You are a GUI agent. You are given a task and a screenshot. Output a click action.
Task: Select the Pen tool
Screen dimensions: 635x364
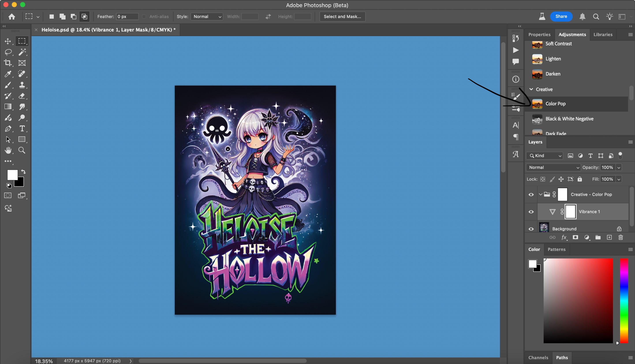point(8,128)
